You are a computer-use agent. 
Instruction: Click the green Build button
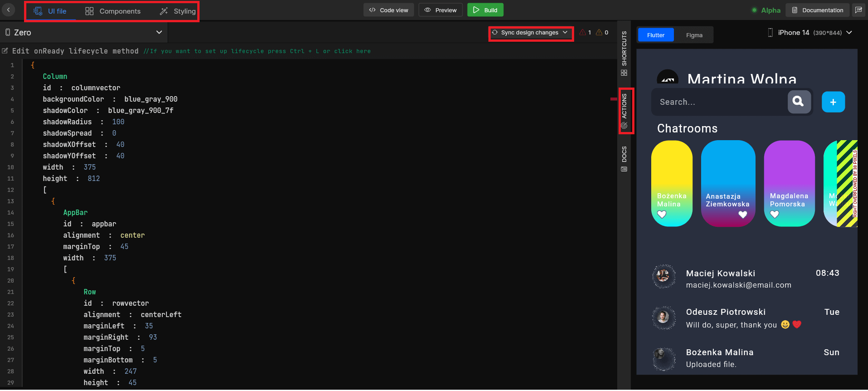(x=485, y=10)
